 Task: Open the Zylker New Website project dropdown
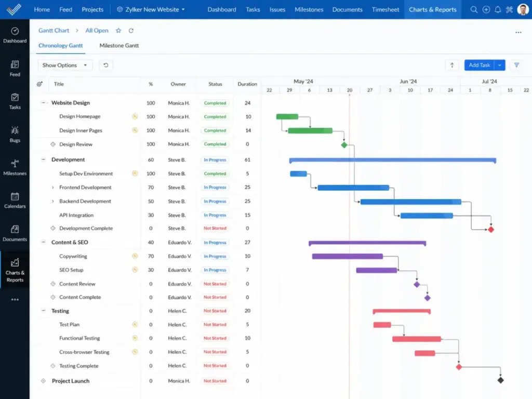(x=151, y=9)
